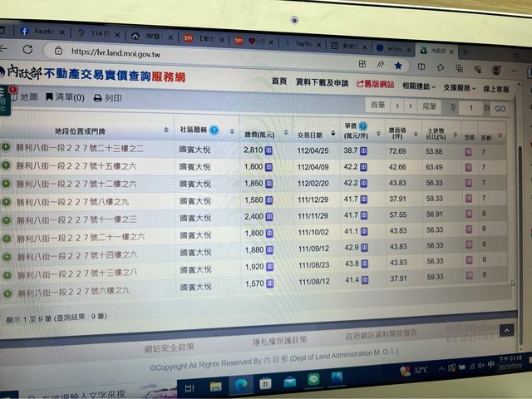This screenshot has height=399, width=532.
Task: Open price detail icon beside 2,400 total
Action: tap(268, 217)
